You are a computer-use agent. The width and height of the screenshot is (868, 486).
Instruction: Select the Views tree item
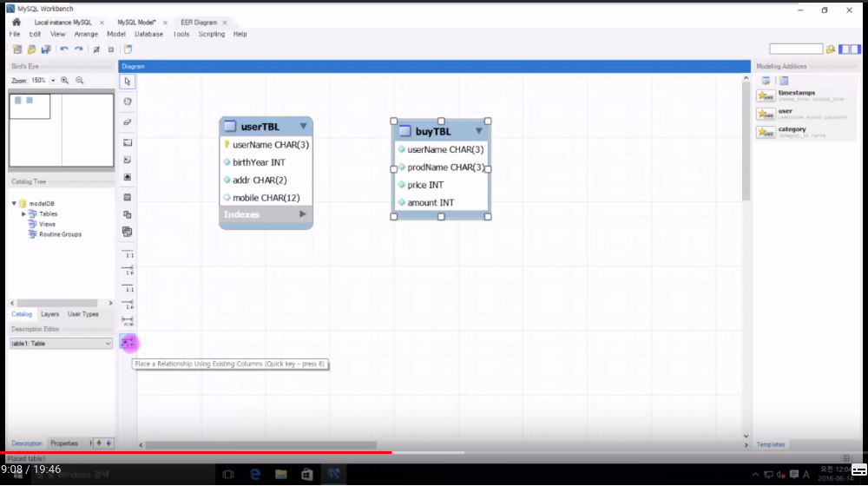[47, 224]
